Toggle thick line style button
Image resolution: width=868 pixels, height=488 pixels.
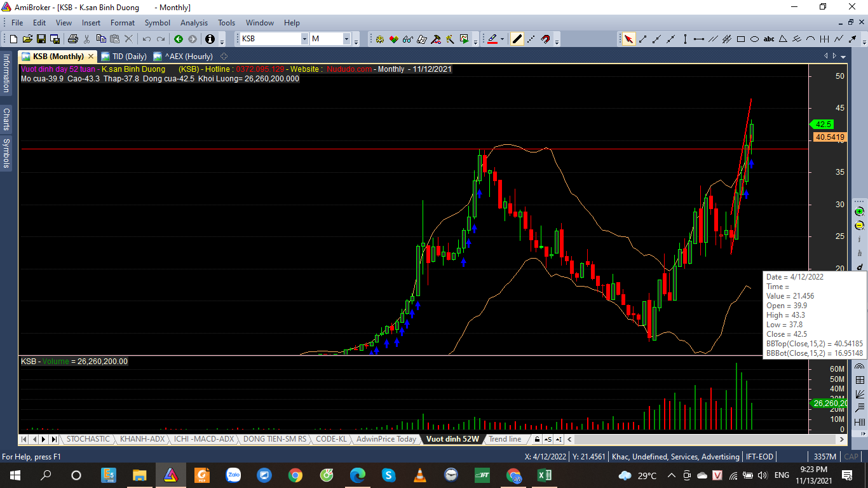517,39
